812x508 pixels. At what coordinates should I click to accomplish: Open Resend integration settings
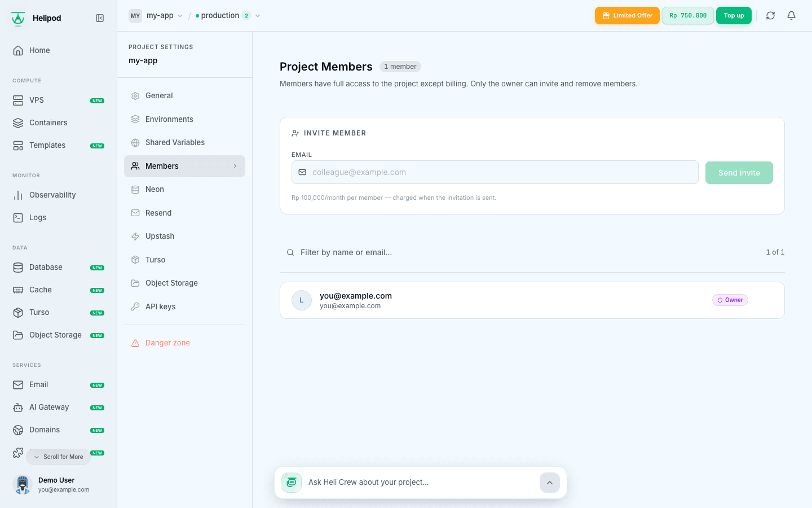tap(184, 213)
